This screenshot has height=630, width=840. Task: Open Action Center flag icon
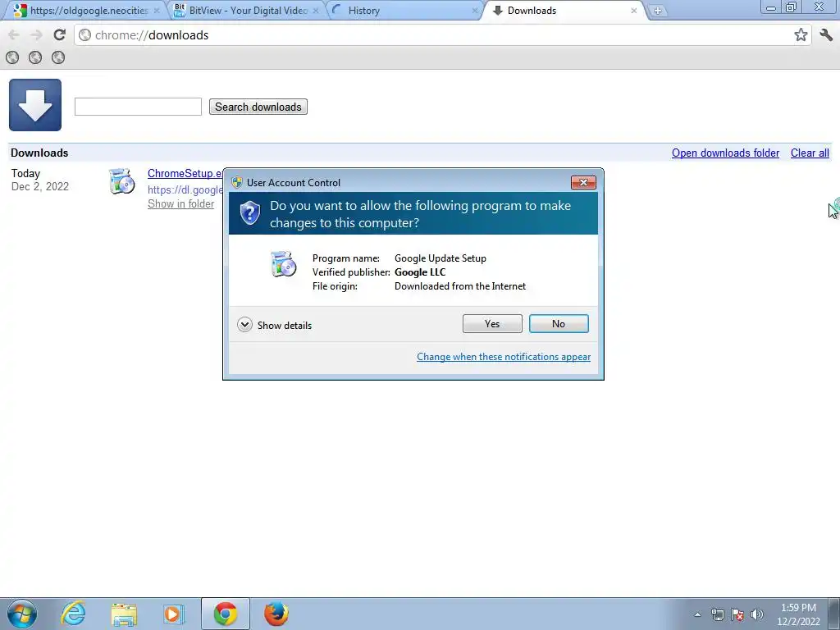pos(737,614)
